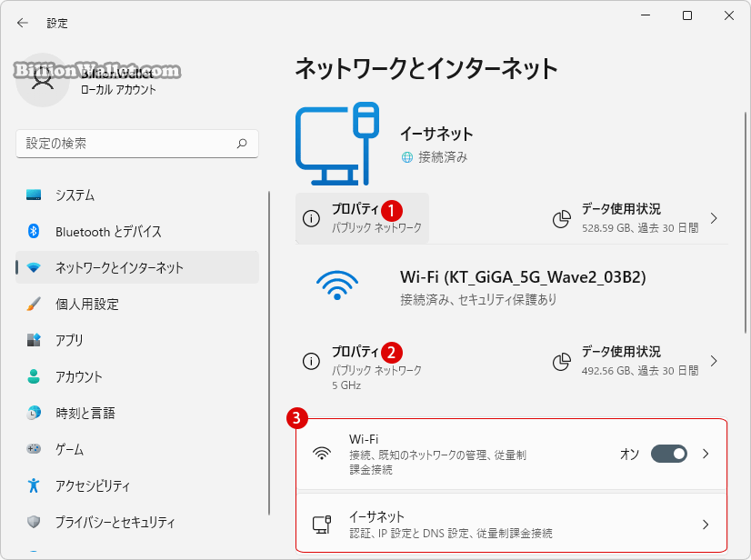The width and height of the screenshot is (751, 560).
Task: Click the user account avatar icon
Action: click(x=43, y=80)
